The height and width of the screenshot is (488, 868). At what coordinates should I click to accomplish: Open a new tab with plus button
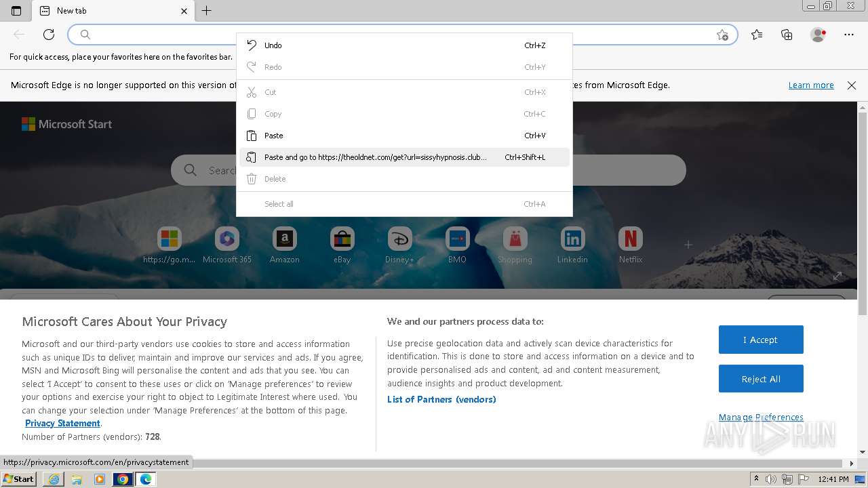pos(207,10)
